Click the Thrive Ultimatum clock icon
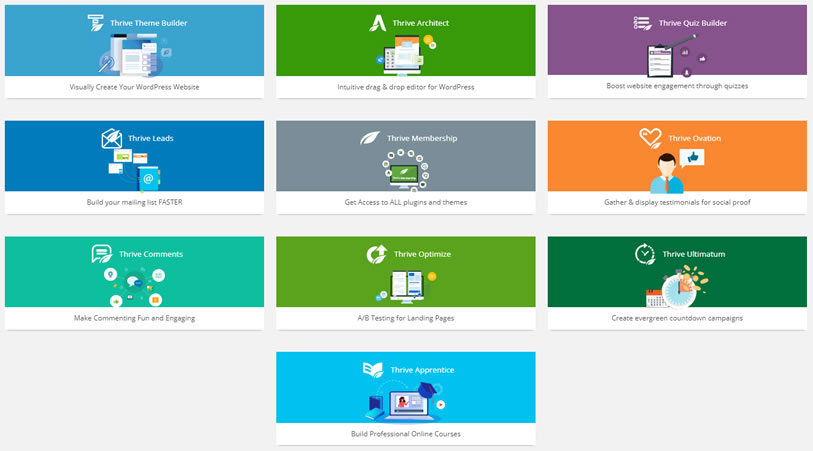Screen dimensions: 813x451 645,254
